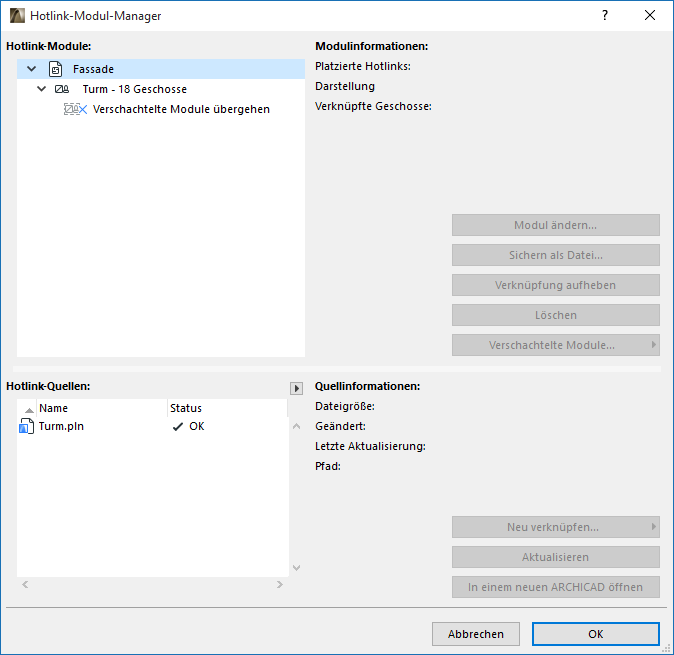Click the sort indicator triangle beside Name
The height and width of the screenshot is (655, 674).
29,410
